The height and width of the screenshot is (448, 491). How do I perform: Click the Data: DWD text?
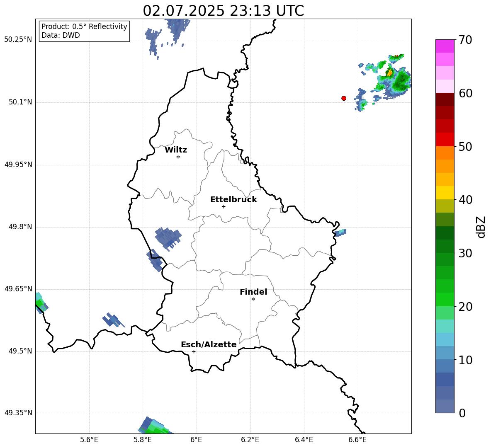61,35
